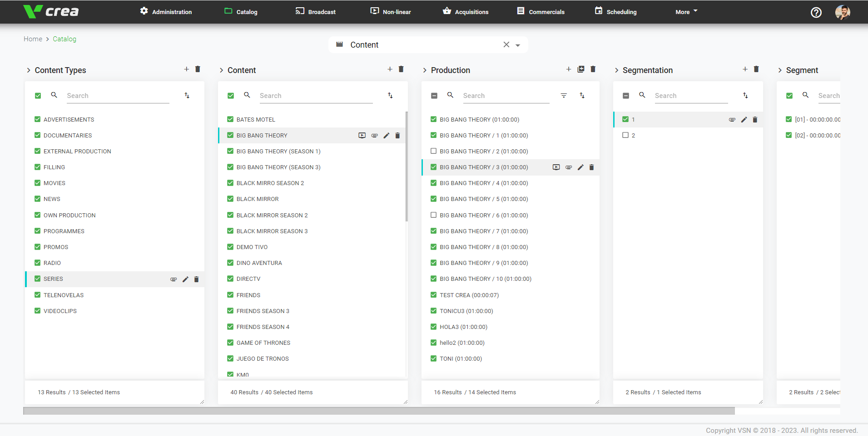
Task: Open the Broadcast menu
Action: [316, 11]
